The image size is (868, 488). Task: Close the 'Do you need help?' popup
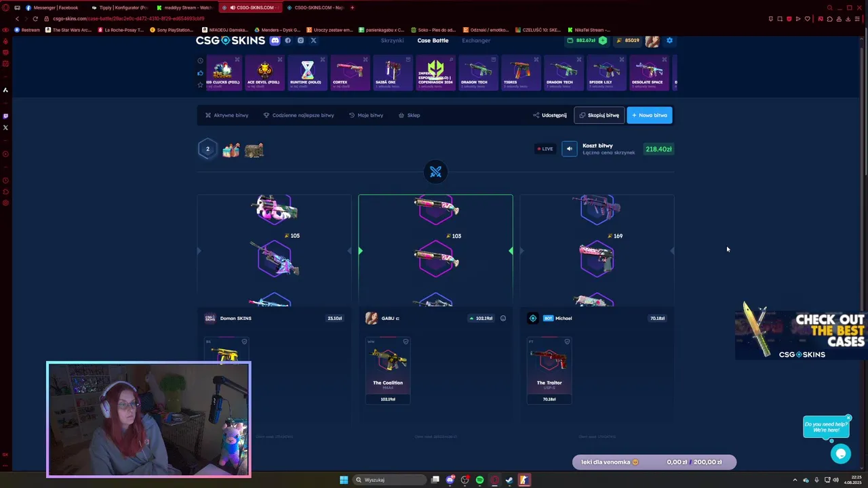click(848, 418)
